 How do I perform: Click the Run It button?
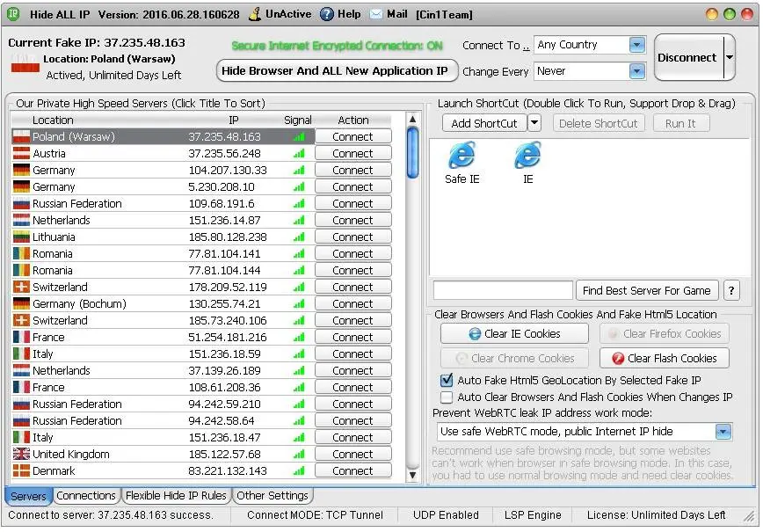tap(680, 123)
